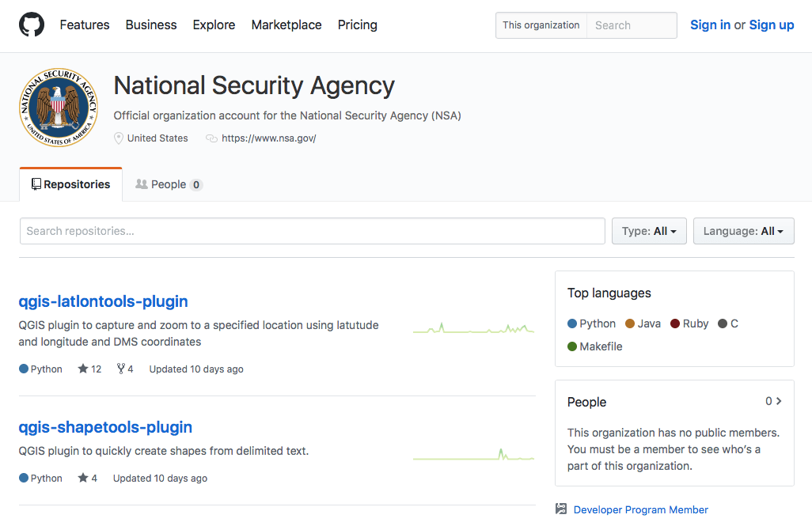Click the Developer Program Member badge icon
The height and width of the screenshot is (526, 812).
(x=561, y=509)
